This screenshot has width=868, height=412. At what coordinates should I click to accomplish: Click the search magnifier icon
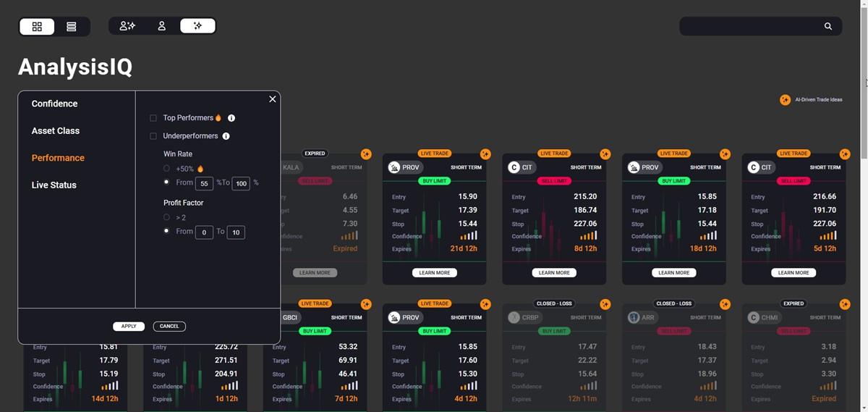828,26
